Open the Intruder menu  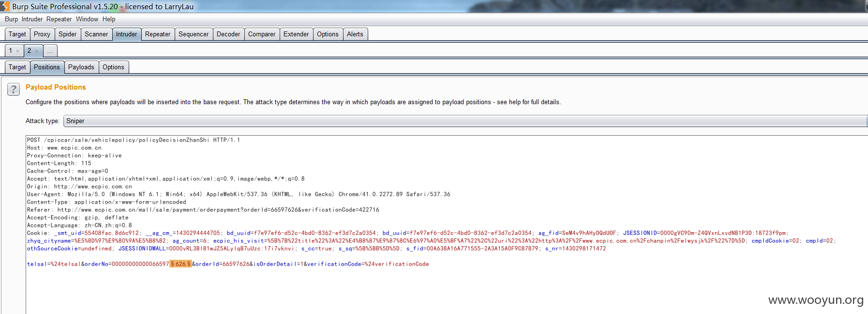(32, 19)
